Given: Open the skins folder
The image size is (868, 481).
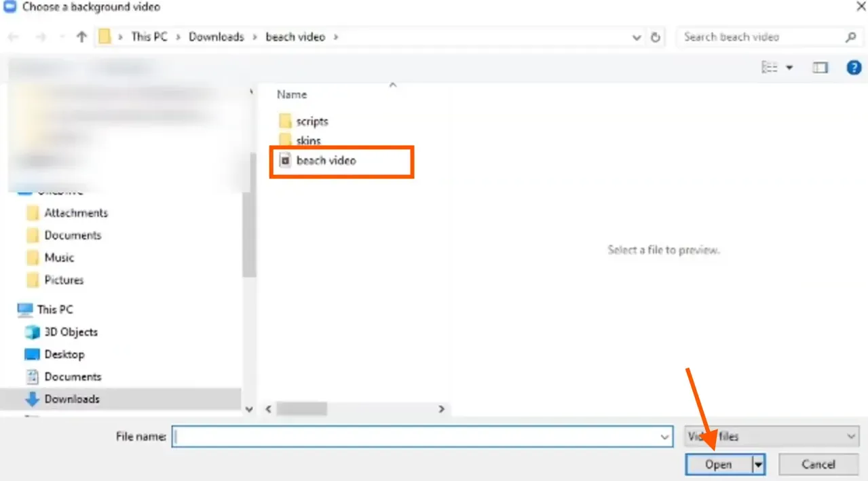Looking at the screenshot, I should pos(309,140).
